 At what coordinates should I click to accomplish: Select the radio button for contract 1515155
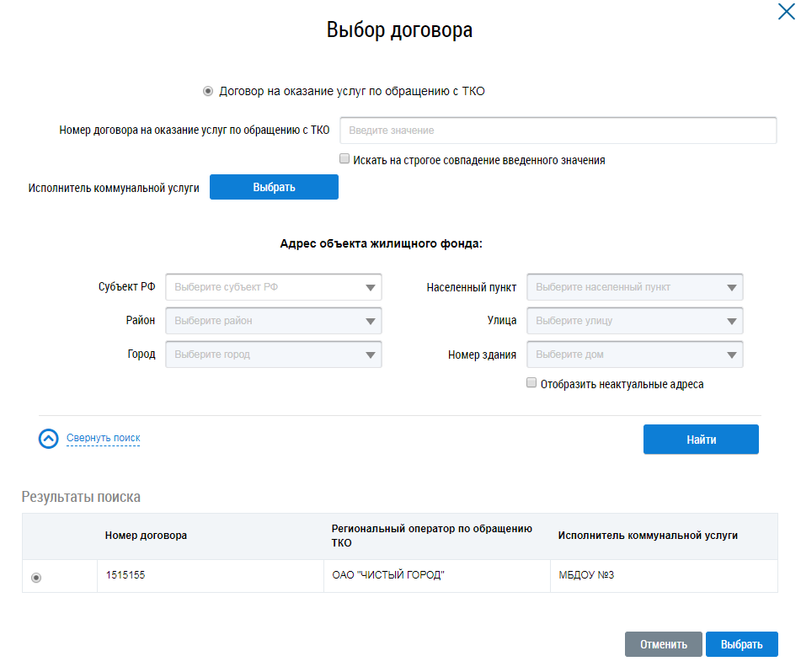coord(36,577)
